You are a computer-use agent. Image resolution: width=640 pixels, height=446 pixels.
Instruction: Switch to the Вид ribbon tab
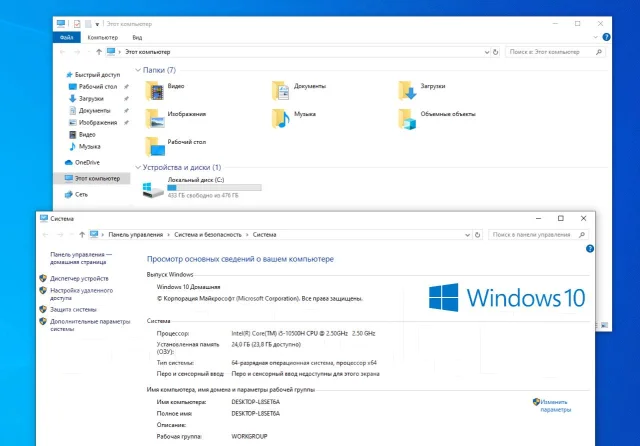tap(137, 38)
